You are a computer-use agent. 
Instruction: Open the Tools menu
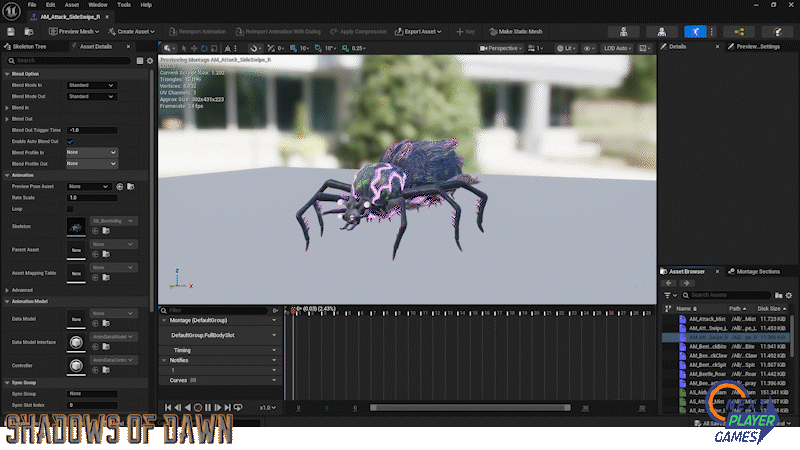[124, 5]
